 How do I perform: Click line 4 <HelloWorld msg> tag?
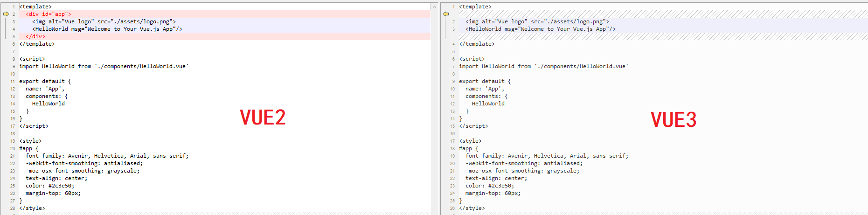tap(107, 29)
